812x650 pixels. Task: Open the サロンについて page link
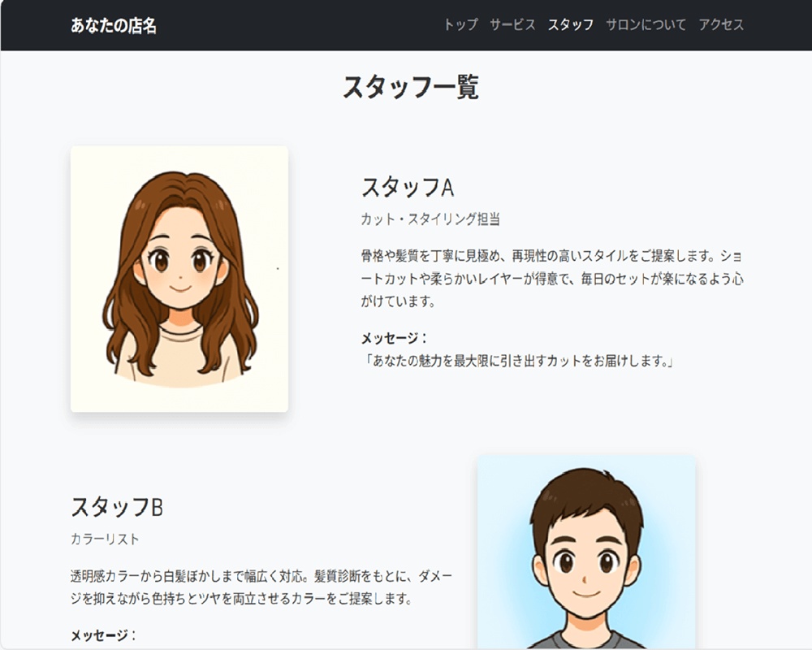coord(645,25)
